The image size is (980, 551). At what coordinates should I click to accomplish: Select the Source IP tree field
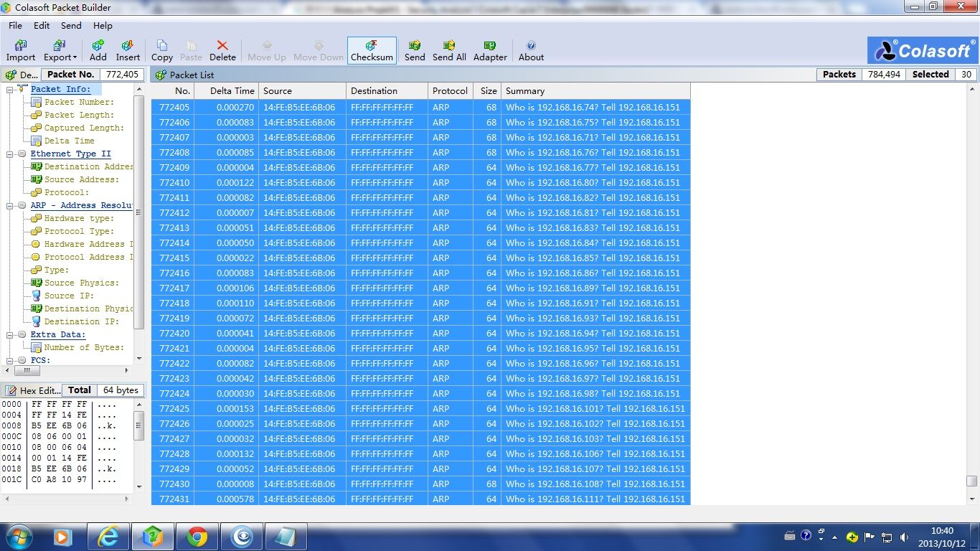(x=69, y=296)
